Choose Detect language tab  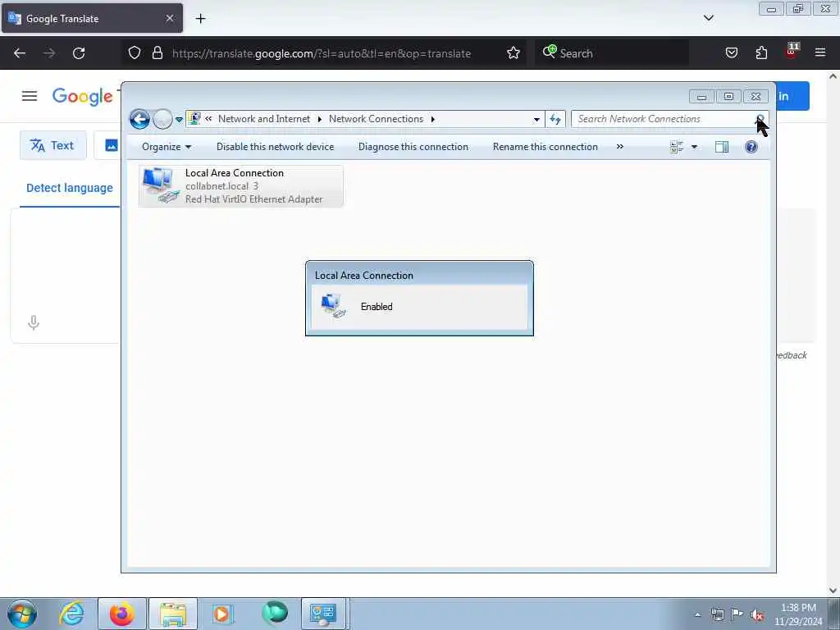[70, 188]
